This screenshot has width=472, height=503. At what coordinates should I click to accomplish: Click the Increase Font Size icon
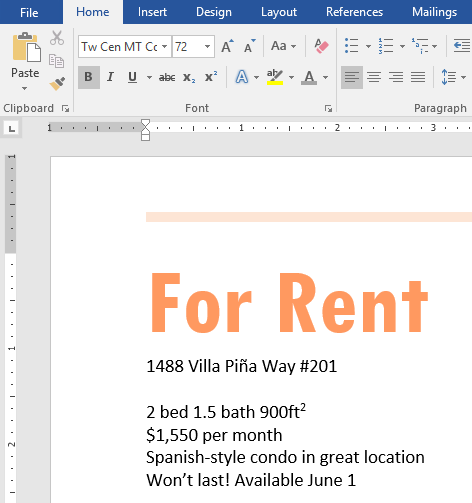coord(228,46)
